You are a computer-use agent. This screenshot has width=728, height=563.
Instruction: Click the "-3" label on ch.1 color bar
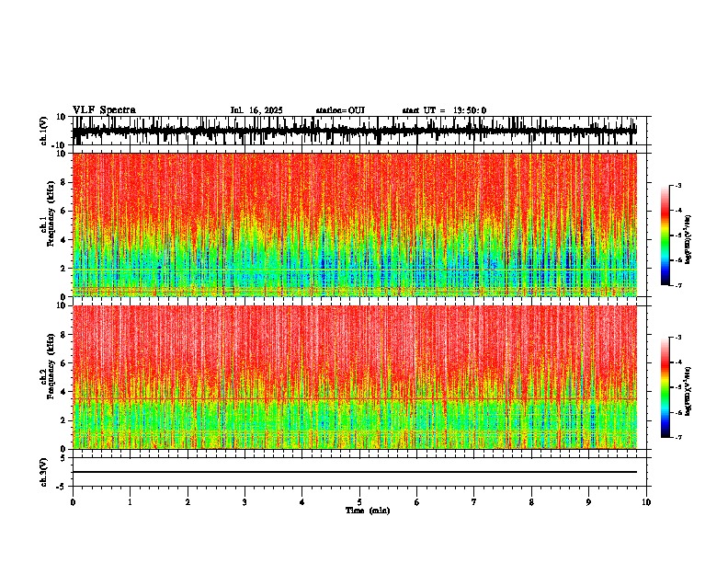pyautogui.click(x=678, y=185)
